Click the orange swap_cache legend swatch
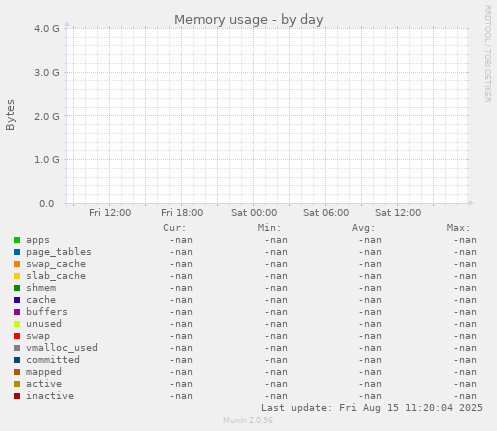The width and height of the screenshot is (497, 431). tap(17, 264)
